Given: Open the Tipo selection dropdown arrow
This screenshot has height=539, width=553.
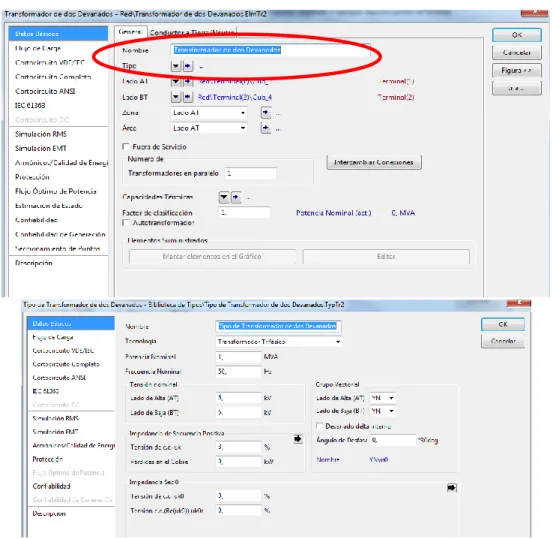Looking at the screenshot, I should [x=176, y=66].
